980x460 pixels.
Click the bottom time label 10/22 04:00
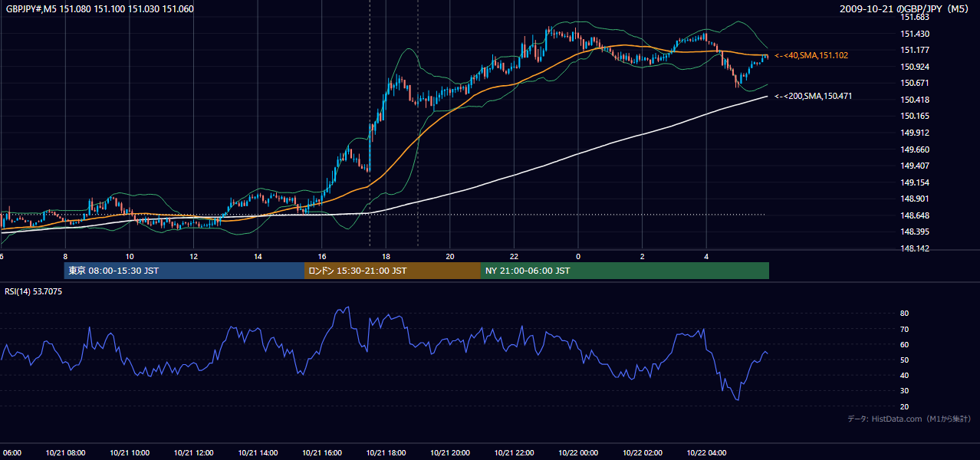coord(706,453)
